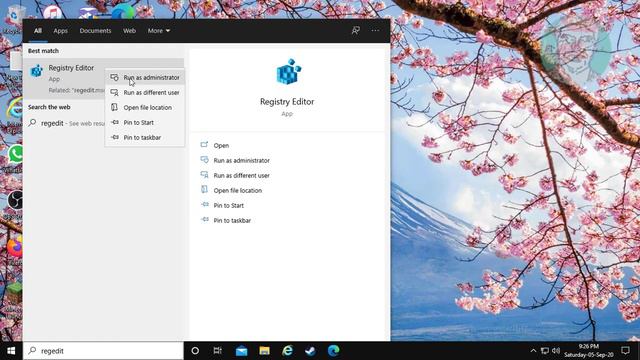This screenshot has height=360, width=640.
Task: Click Open file location in right pane
Action: coord(238,191)
